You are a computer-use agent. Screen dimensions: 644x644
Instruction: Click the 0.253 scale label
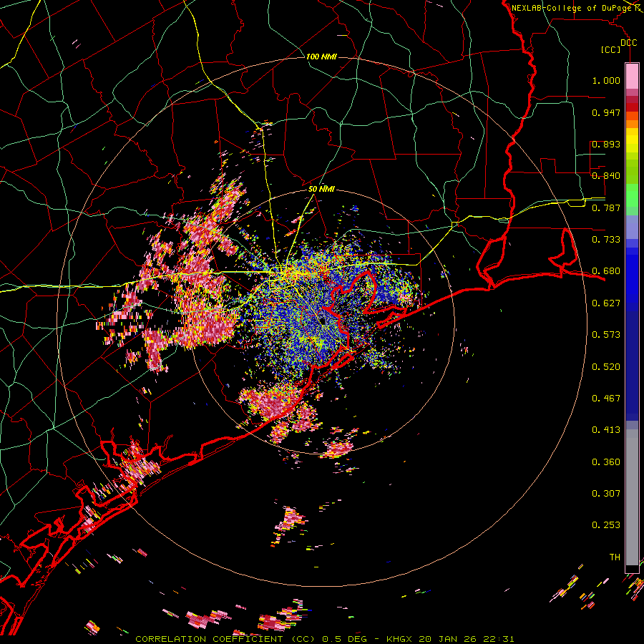pyautogui.click(x=606, y=525)
